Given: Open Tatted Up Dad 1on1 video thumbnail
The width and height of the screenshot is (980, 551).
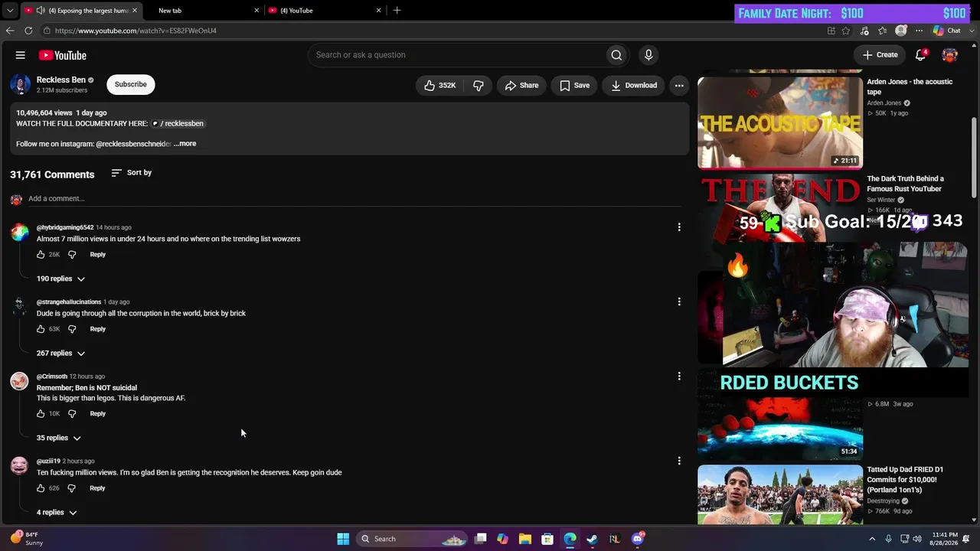Looking at the screenshot, I should tap(780, 494).
